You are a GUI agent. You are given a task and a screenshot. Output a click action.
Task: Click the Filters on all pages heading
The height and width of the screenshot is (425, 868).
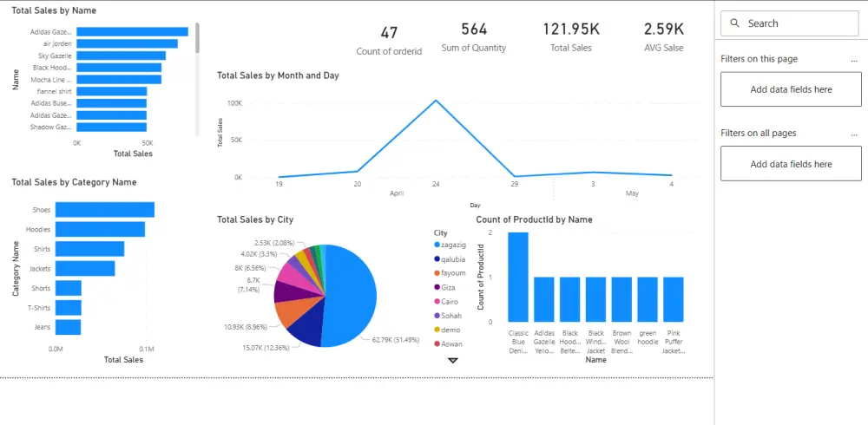(759, 133)
